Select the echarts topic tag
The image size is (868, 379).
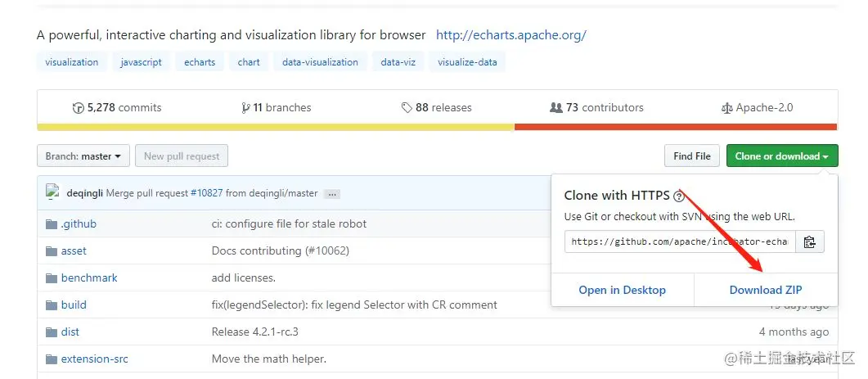coord(200,62)
